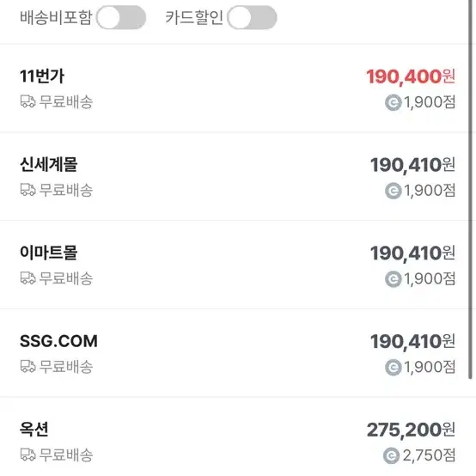This screenshot has height=476, width=476.
Task: Click the point coin icon in SSG.COM row
Action: coord(394,368)
